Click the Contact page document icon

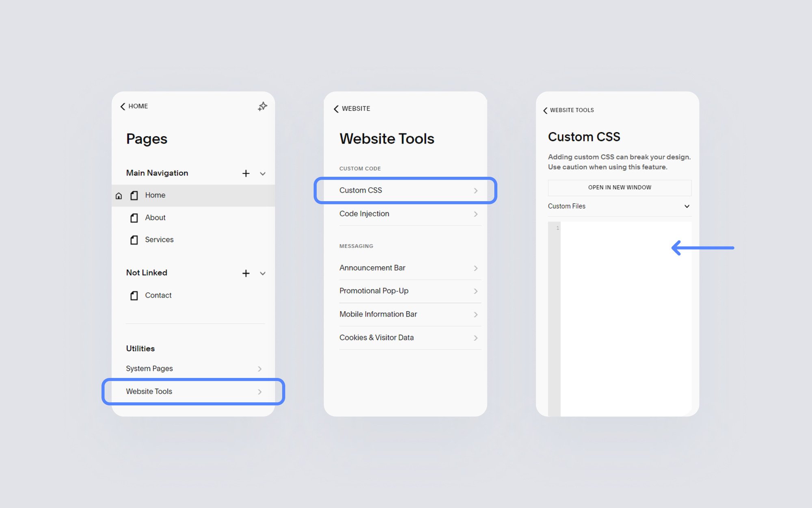[134, 295]
